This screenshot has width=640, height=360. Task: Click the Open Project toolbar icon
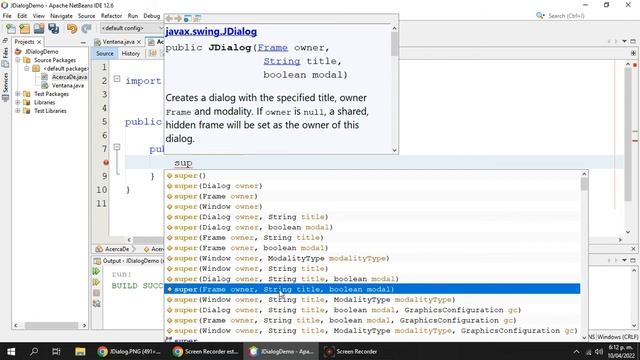tap(39, 29)
